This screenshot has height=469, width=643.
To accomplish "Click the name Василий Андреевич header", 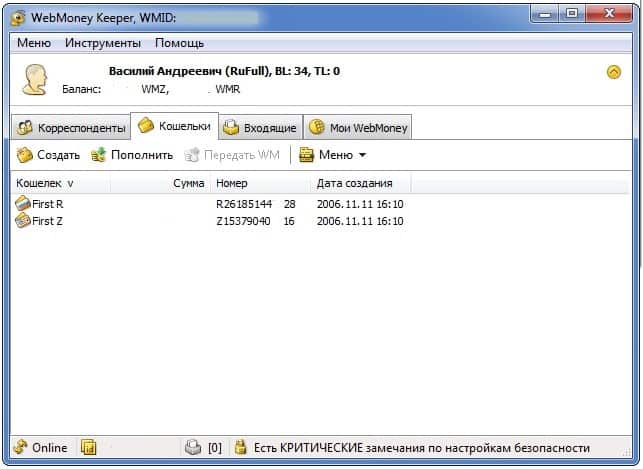I will pos(165,71).
